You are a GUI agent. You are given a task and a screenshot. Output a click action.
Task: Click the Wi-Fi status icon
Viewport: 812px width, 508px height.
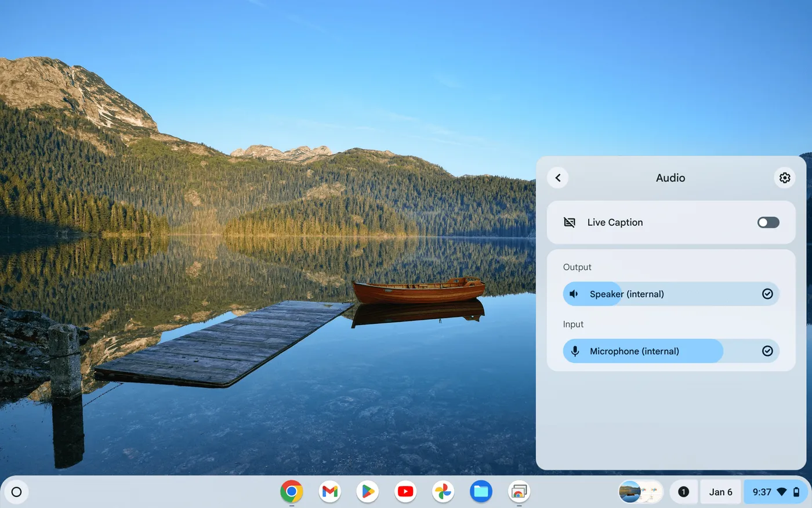(782, 492)
